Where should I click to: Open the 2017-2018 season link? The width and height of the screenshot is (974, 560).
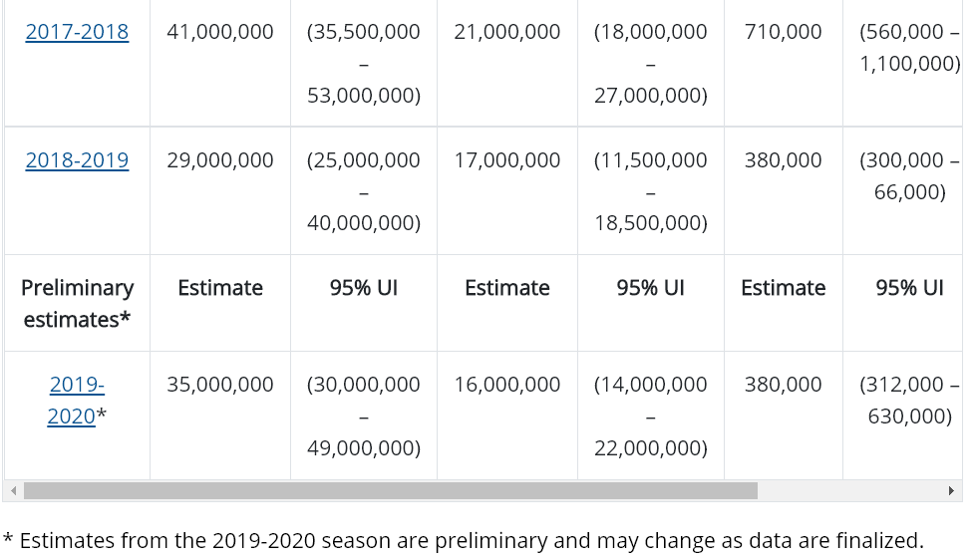click(x=77, y=32)
